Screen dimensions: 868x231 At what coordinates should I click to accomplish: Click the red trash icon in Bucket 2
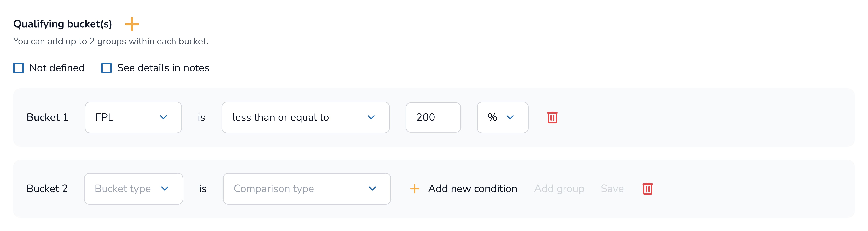pos(647,189)
